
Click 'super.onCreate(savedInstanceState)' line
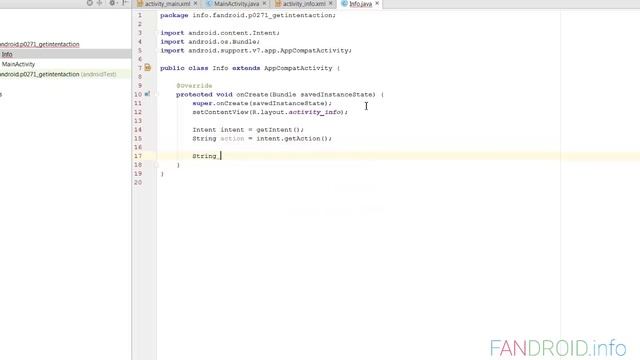point(262,103)
